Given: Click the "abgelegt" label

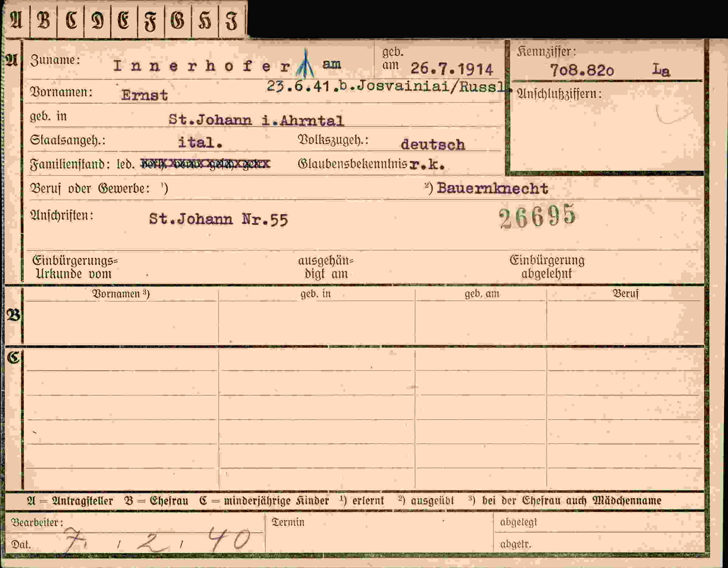Looking at the screenshot, I should [x=518, y=522].
